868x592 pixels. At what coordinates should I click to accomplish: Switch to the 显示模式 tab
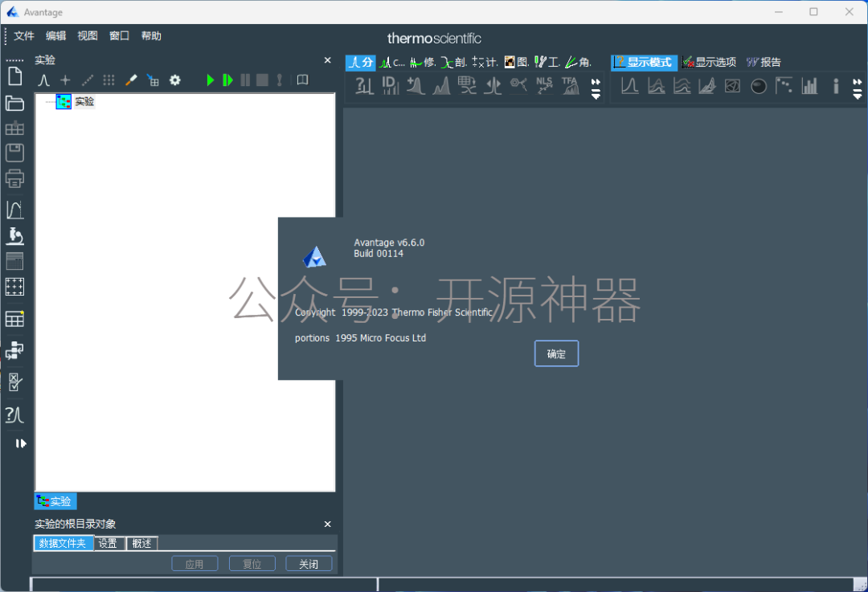pos(644,62)
